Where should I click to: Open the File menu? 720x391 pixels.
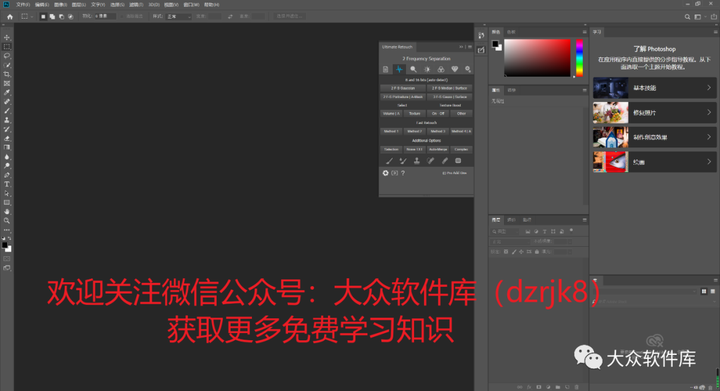coord(23,5)
